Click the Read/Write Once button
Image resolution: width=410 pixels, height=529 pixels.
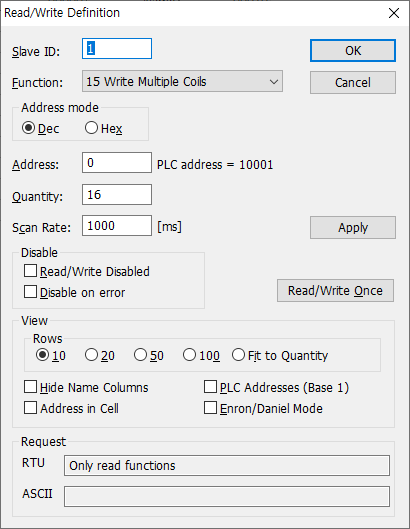click(335, 290)
